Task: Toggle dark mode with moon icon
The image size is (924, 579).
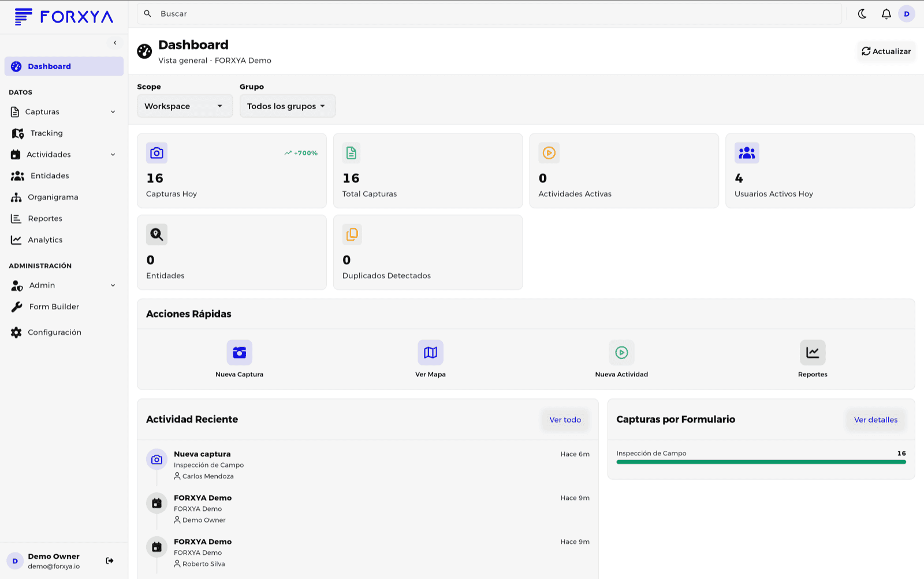Action: 862,14
